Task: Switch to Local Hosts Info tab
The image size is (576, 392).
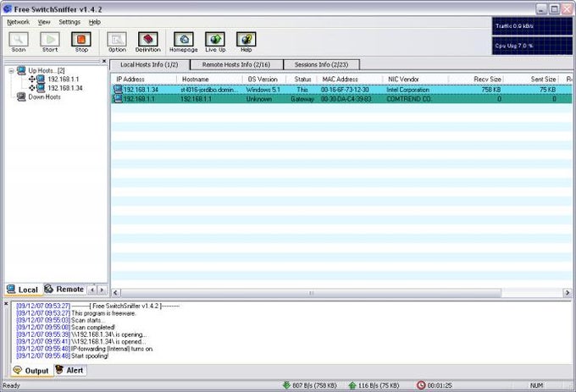Action: (149, 64)
